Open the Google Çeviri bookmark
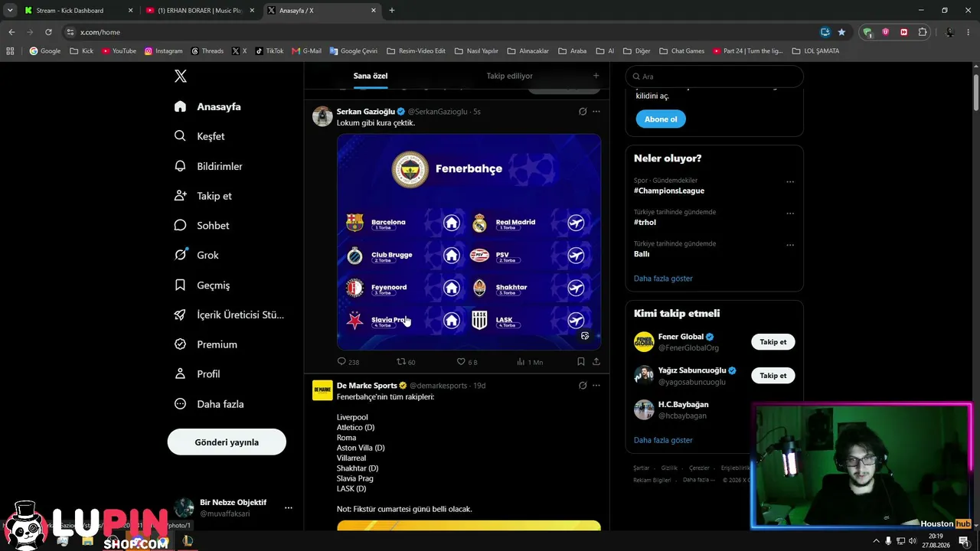This screenshot has height=551, width=980. tap(354, 51)
